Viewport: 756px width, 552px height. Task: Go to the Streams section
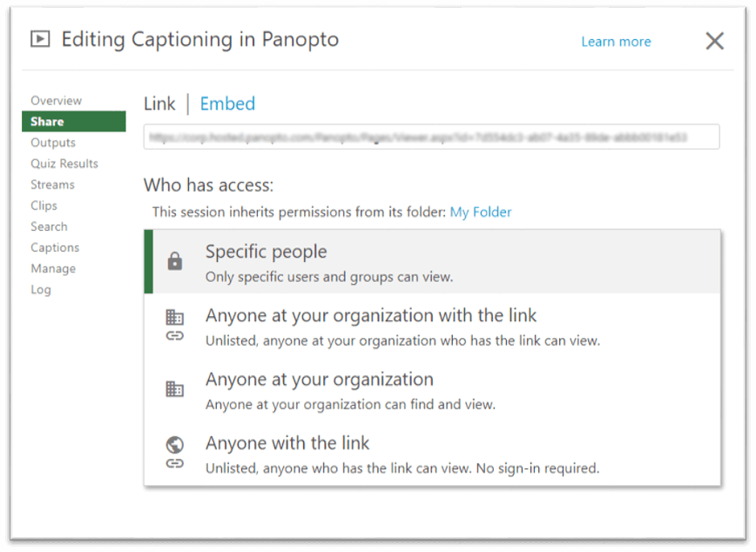pos(52,185)
